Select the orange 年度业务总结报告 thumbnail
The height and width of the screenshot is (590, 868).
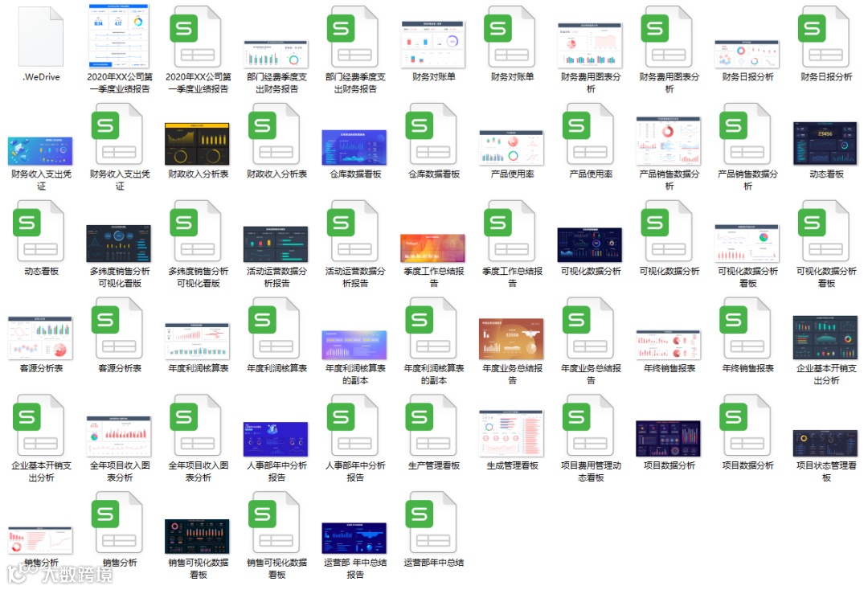pyautogui.click(x=512, y=338)
